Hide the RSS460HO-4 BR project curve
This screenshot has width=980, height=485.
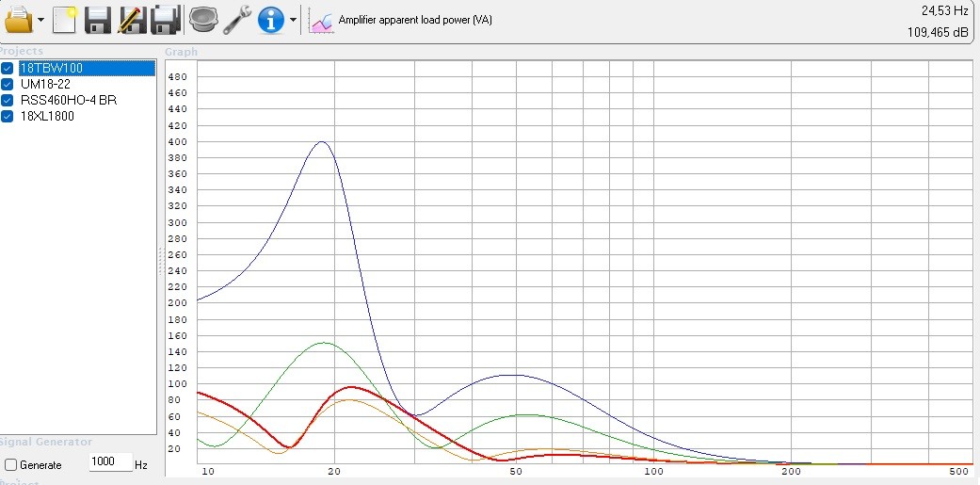[8, 100]
